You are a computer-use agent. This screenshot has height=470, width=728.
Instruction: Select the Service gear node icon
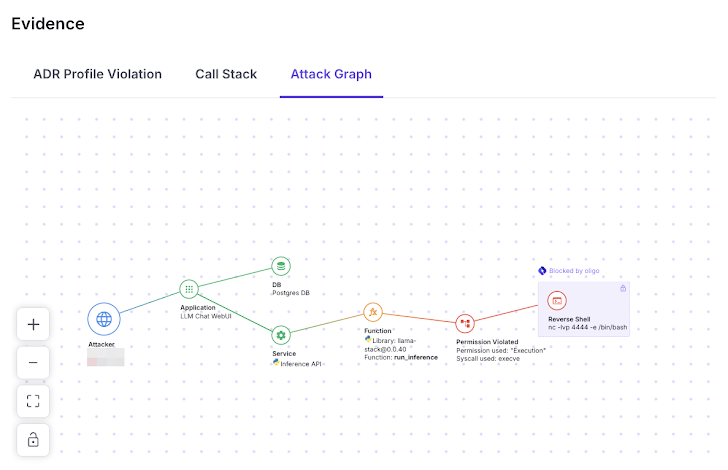click(281, 334)
